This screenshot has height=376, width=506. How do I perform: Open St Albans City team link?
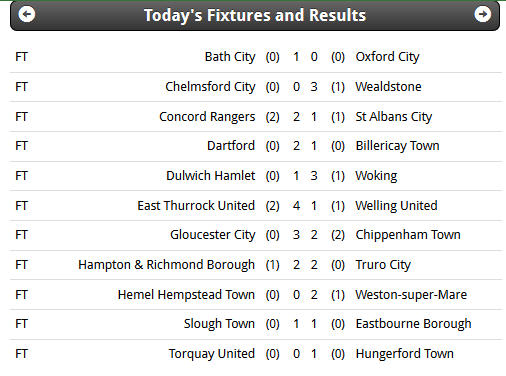click(x=394, y=117)
